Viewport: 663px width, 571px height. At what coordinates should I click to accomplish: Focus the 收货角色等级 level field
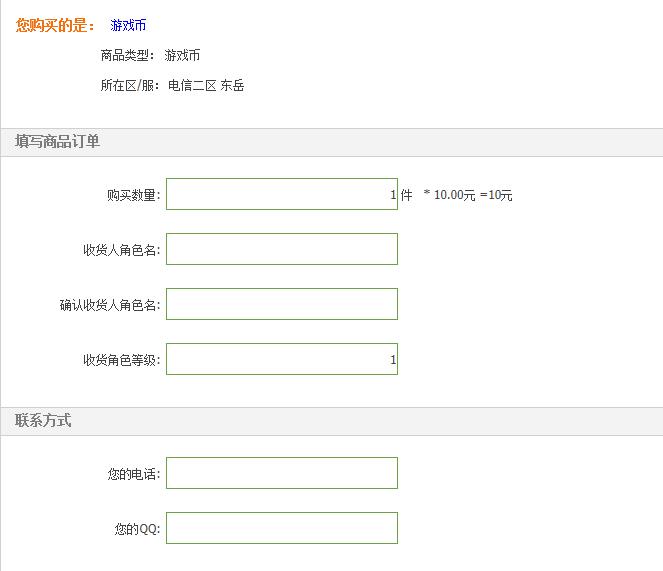[x=282, y=359]
